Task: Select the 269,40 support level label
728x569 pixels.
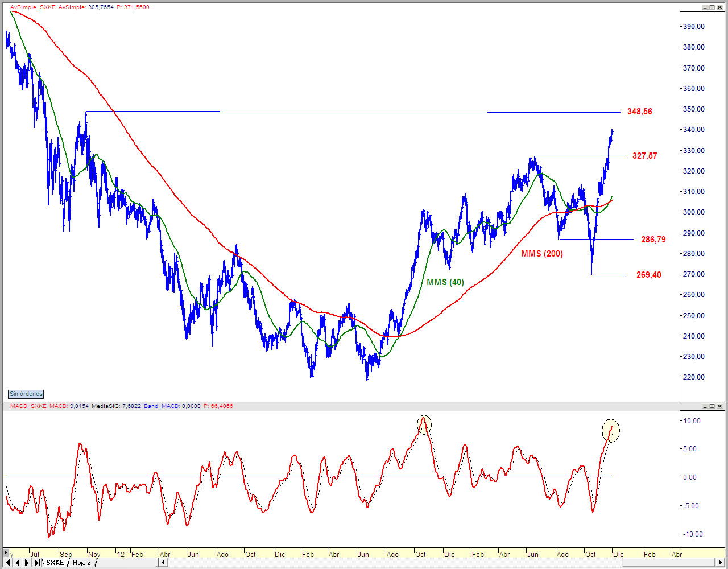Action: pos(649,275)
